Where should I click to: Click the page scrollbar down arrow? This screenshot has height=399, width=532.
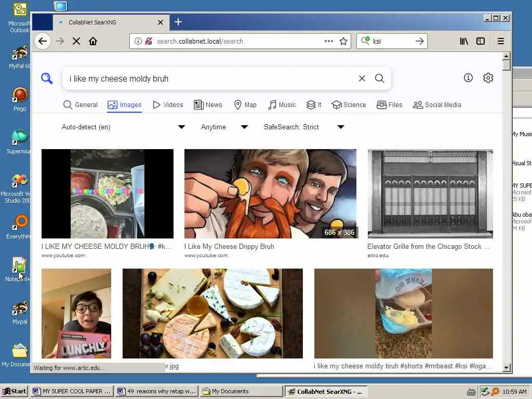point(506,367)
